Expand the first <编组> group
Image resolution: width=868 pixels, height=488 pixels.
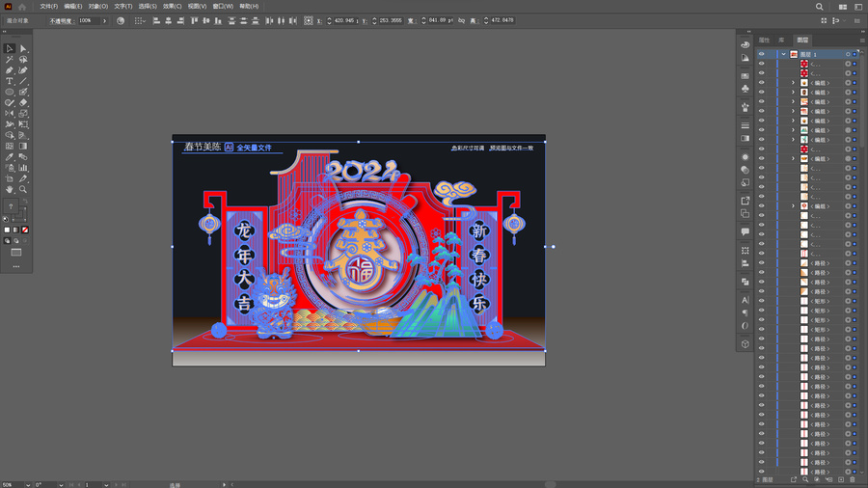pyautogui.click(x=793, y=82)
